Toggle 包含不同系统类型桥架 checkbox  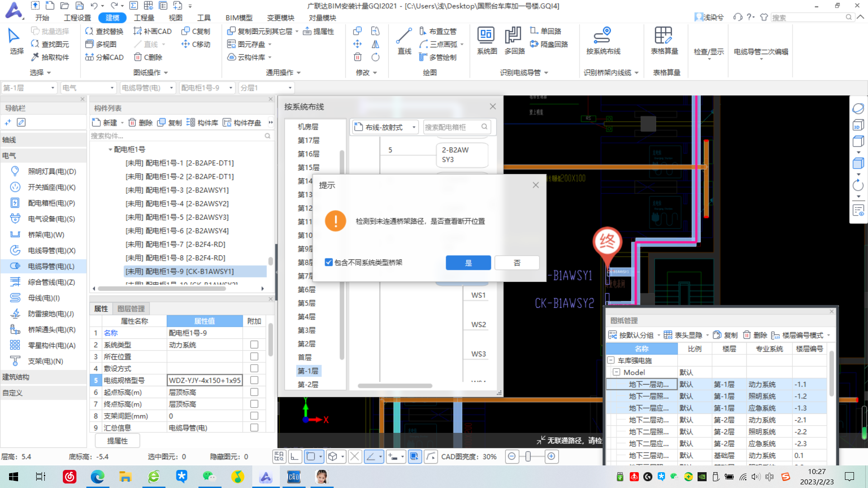(329, 263)
